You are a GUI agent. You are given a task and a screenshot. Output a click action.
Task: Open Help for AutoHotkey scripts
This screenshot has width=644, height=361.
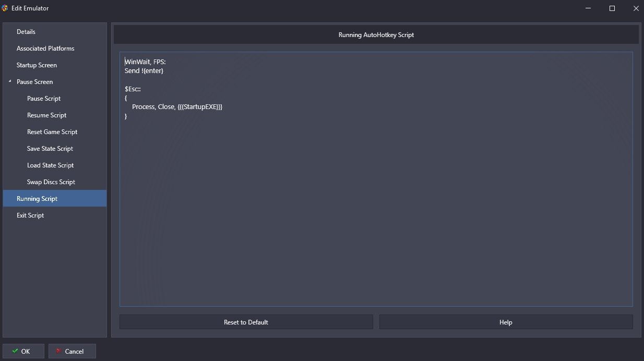[x=506, y=322]
